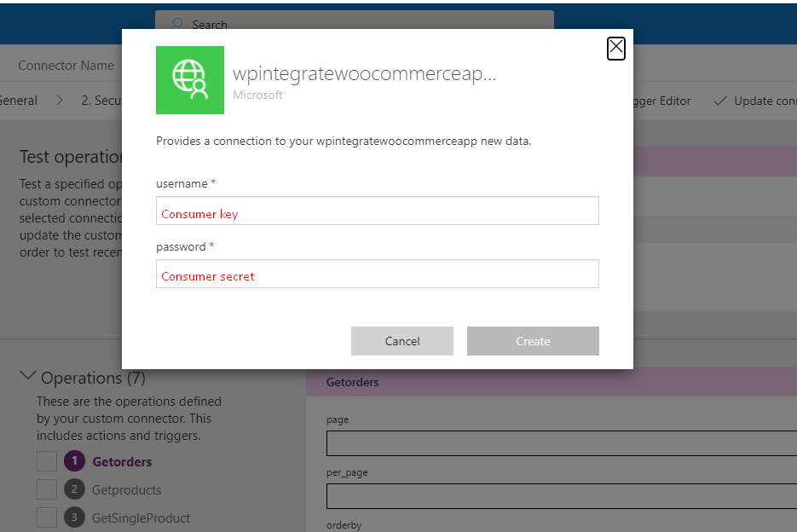Click the per_page parameter input field
The image size is (797, 532).
click(x=562, y=496)
